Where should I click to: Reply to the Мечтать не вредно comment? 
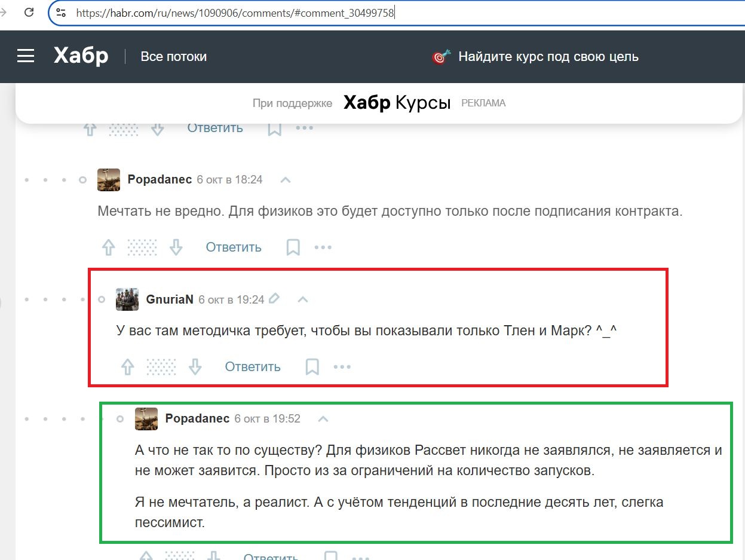pyautogui.click(x=234, y=247)
